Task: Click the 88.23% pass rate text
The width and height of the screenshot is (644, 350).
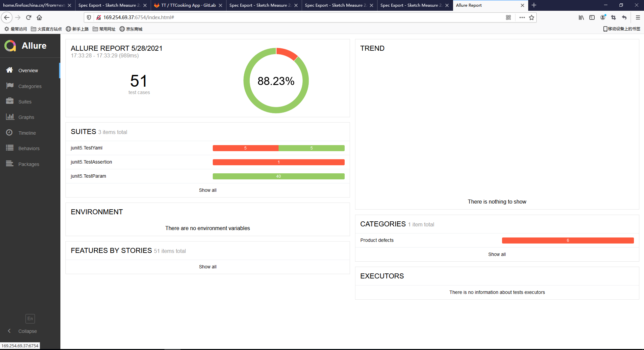Action: [x=276, y=81]
